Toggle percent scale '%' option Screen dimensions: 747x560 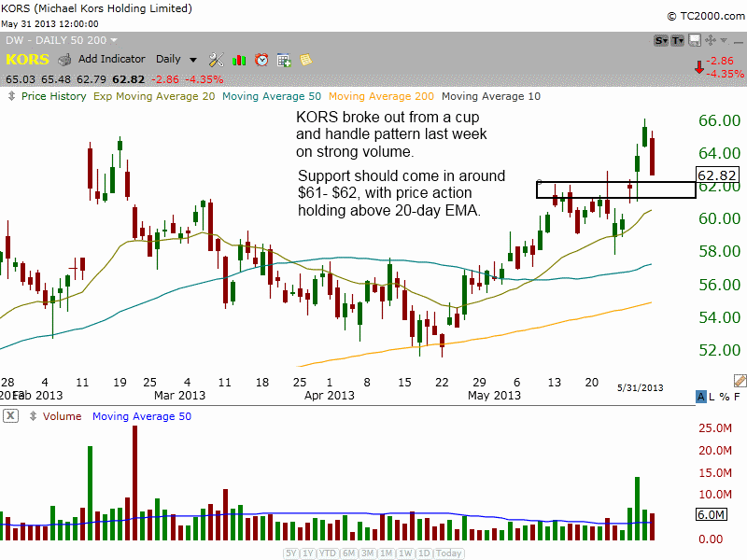tap(726, 398)
